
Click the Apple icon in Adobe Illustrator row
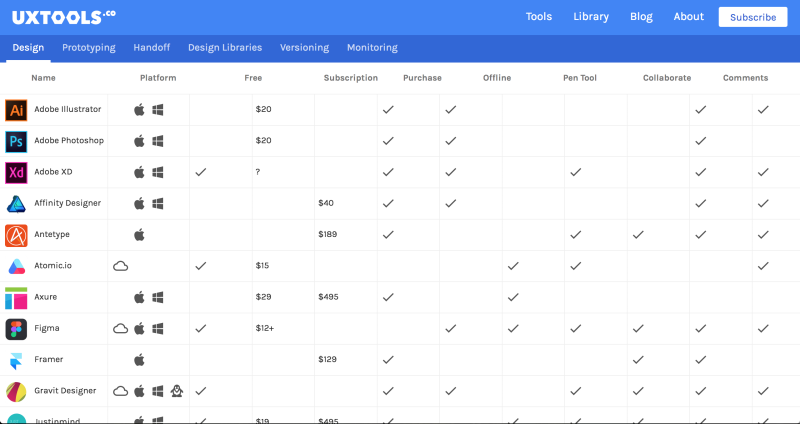[x=139, y=109]
